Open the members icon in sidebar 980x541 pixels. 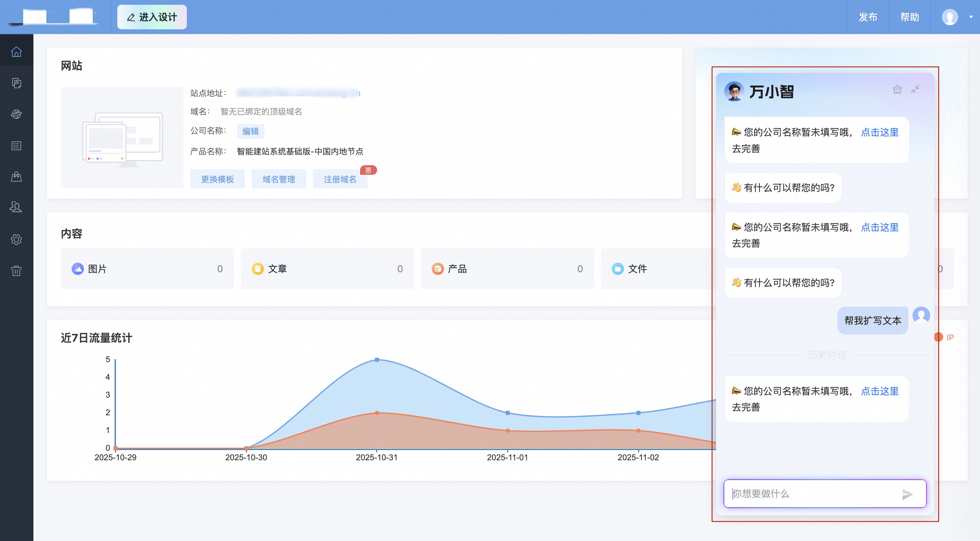click(16, 207)
